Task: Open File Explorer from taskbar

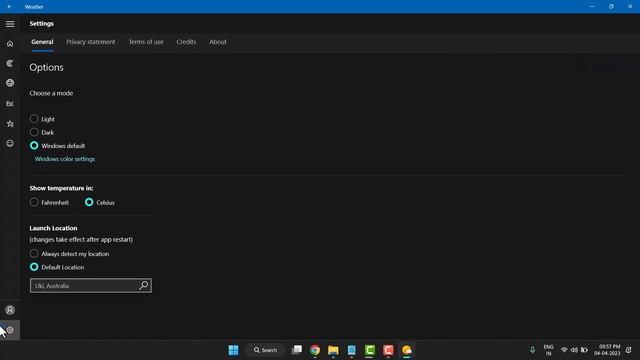Action: coord(333,350)
